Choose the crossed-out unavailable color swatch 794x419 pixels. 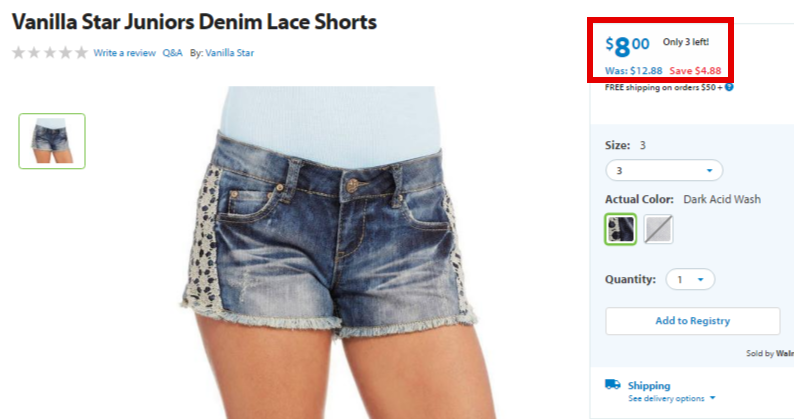point(658,229)
